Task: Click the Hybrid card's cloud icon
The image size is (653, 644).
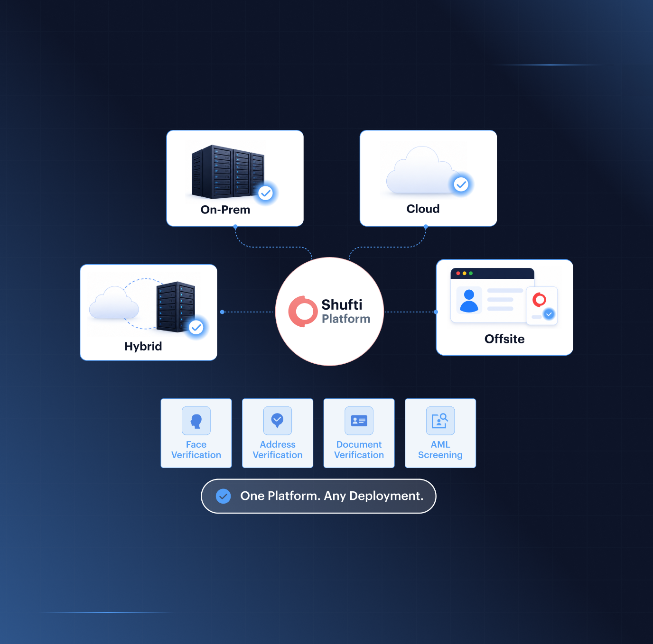Action: pos(114,302)
